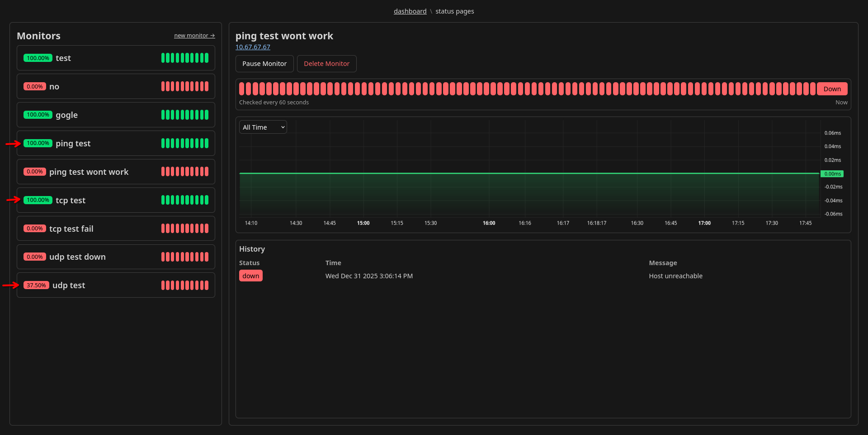This screenshot has width=868, height=435.
Task: Open the 10.67.67.67 host link
Action: click(253, 47)
